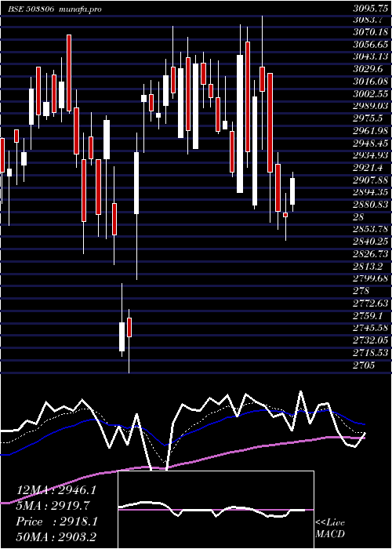392x549 pixels.
Task: Select the 2948.45 price axis label
Action: (371, 144)
